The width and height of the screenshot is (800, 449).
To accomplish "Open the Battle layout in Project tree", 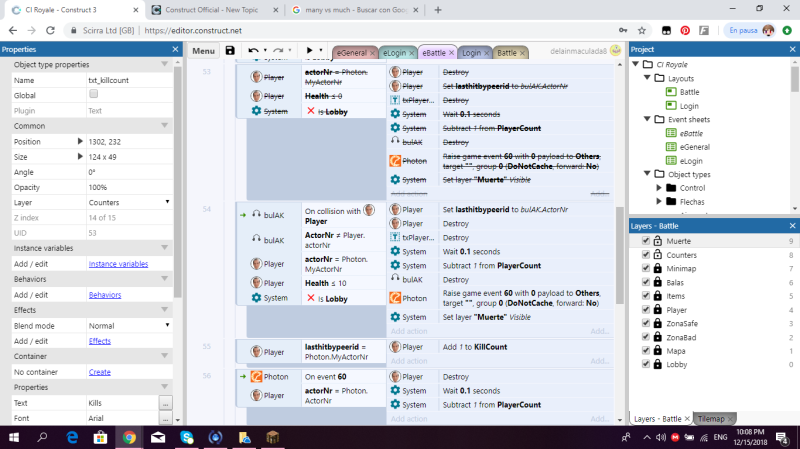I will (689, 92).
